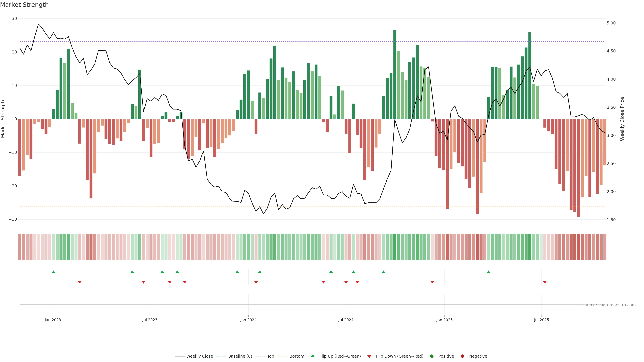Click the Weekly Close Price axis title
644x362 pixels.
[622, 119]
